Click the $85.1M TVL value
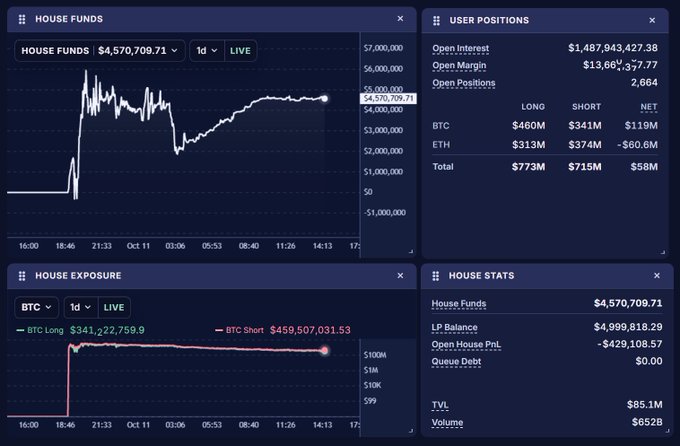 (644, 405)
